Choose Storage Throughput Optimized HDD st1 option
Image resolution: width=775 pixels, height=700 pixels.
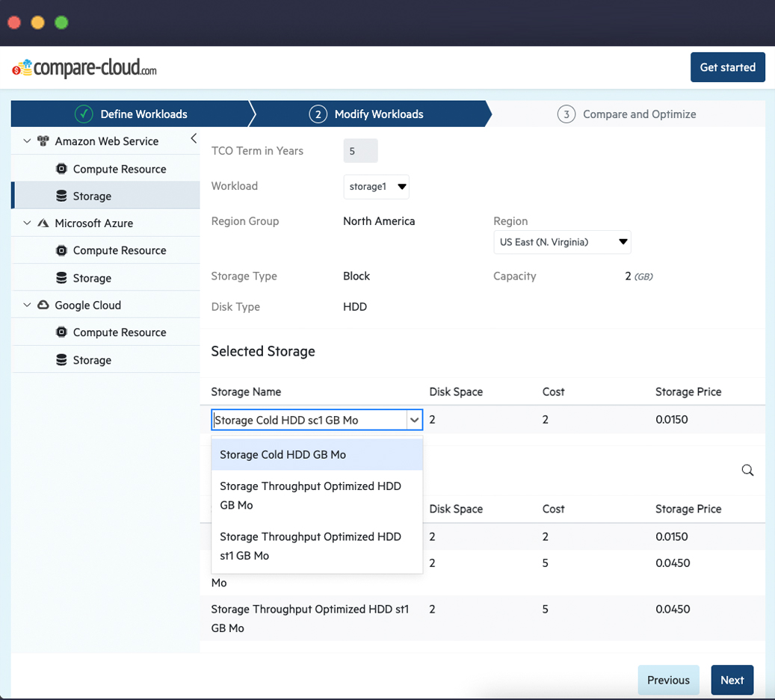(x=317, y=546)
